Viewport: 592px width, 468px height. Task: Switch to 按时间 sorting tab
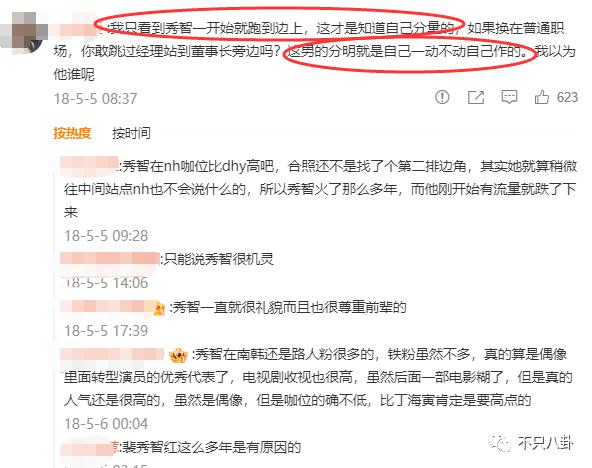click(x=131, y=133)
